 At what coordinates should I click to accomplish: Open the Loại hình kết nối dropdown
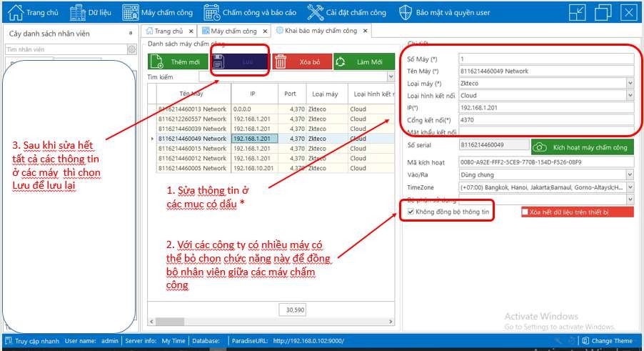(630, 96)
